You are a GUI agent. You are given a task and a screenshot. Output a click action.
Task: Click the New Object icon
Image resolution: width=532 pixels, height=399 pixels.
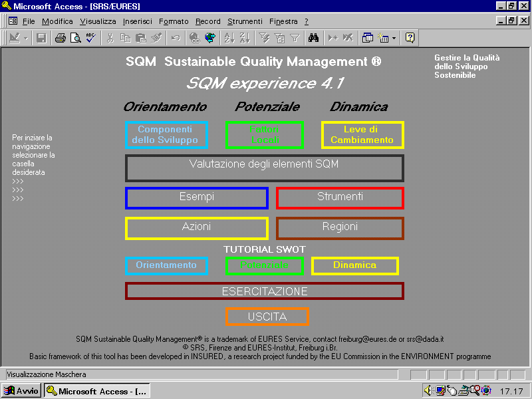click(383, 38)
